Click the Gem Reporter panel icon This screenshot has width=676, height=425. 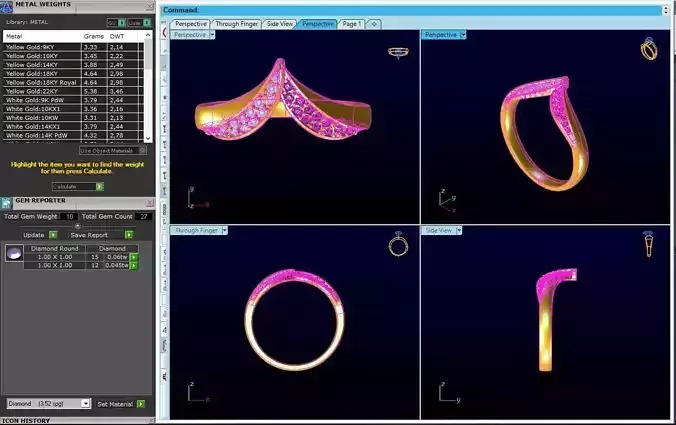coord(6,203)
